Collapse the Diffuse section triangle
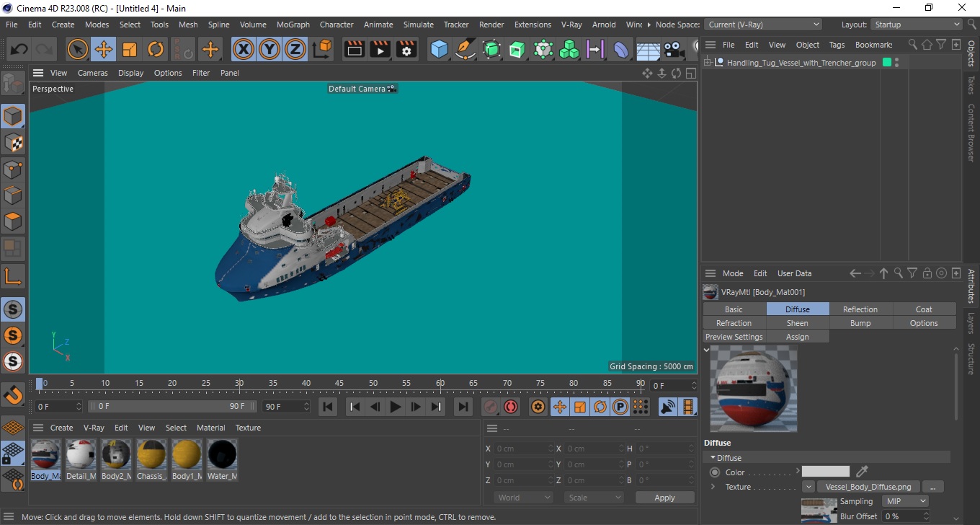 point(713,458)
